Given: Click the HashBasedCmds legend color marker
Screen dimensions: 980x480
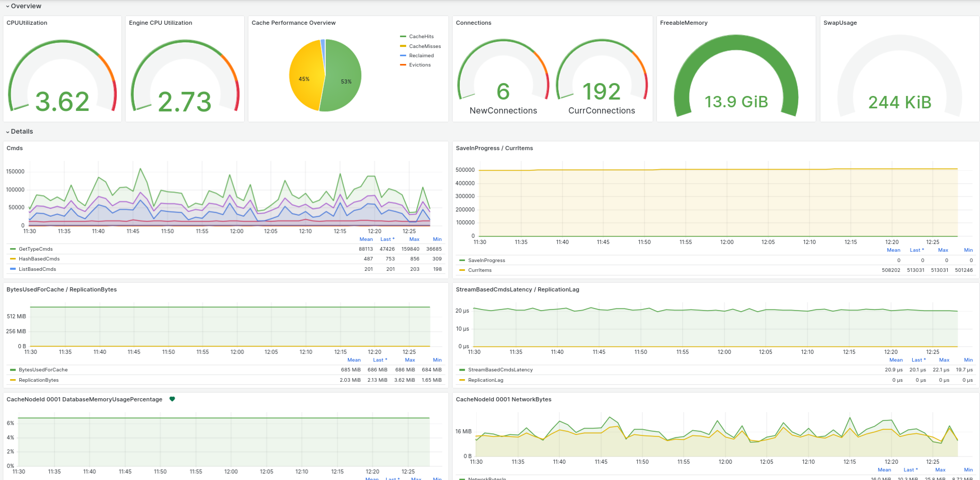Looking at the screenshot, I should (13, 259).
